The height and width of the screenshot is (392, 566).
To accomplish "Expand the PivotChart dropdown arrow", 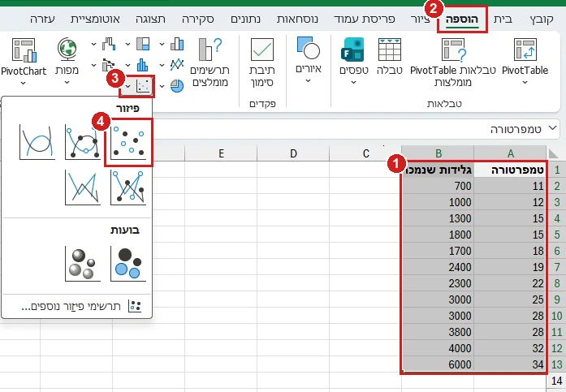I will pyautogui.click(x=23, y=83).
